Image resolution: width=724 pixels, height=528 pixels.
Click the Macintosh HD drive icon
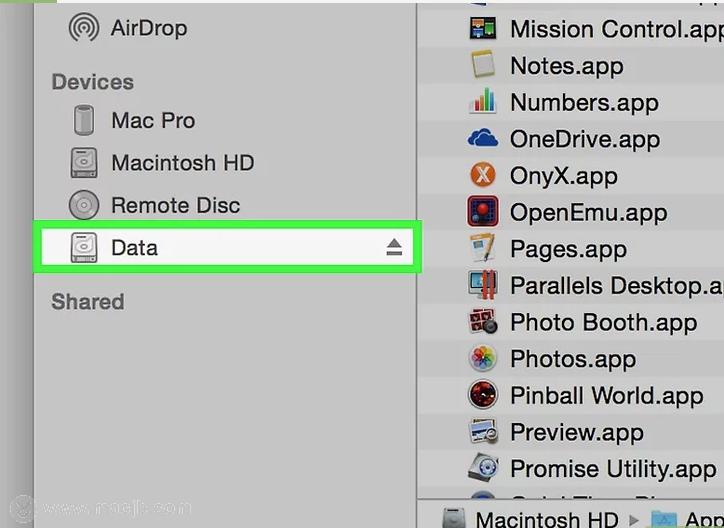84,163
